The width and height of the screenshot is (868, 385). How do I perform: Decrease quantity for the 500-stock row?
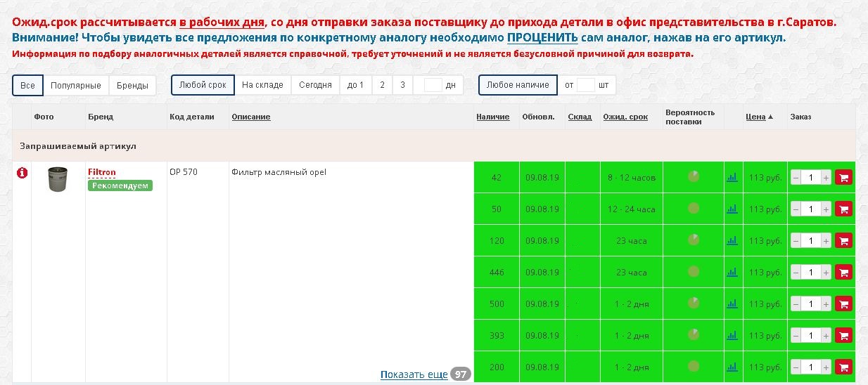click(x=796, y=304)
